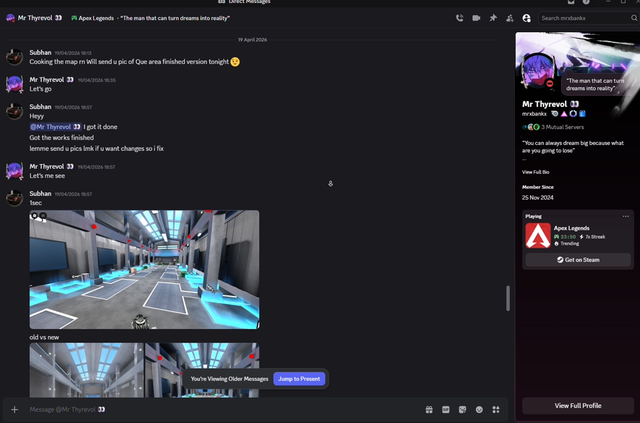Viewport: 640px width, 423px height.
Task: Start a video call from the header
Action: [x=476, y=18]
